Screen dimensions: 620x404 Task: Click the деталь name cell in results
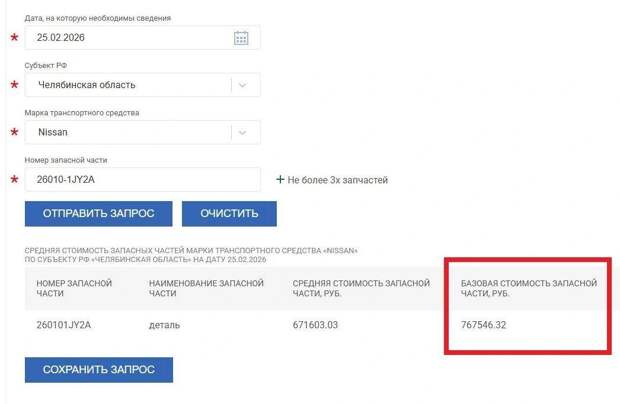164,326
